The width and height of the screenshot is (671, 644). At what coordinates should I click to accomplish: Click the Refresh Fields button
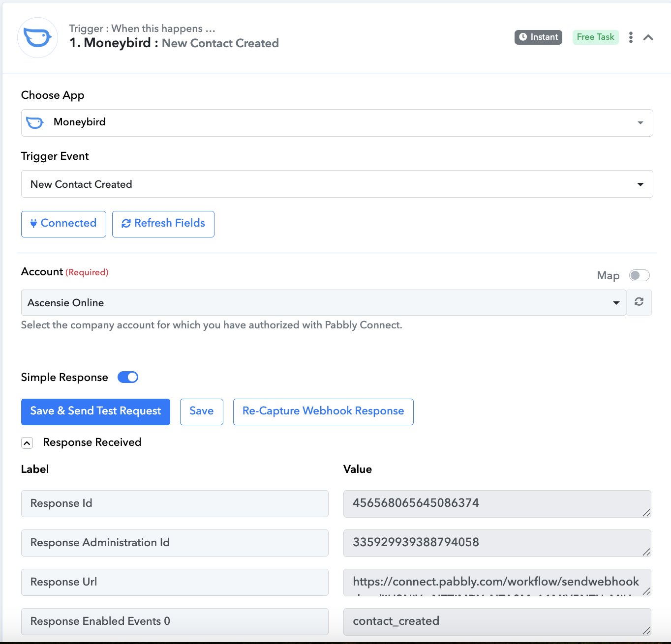[163, 224]
